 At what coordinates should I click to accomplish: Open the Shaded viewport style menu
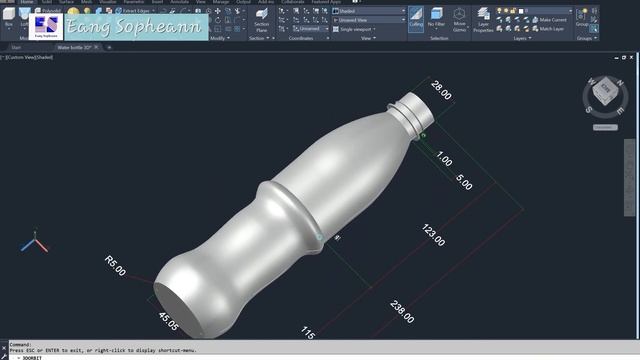coord(44,58)
